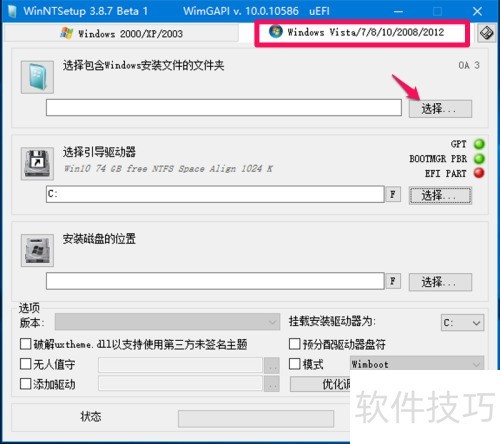Click the boot drive floppy icon
This screenshot has width=500, height=444.
pos(37,164)
